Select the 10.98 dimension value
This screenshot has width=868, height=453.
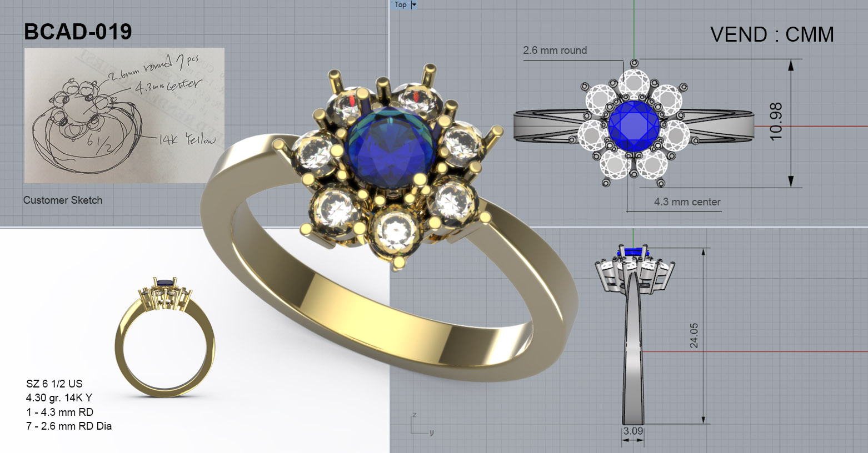pos(776,122)
